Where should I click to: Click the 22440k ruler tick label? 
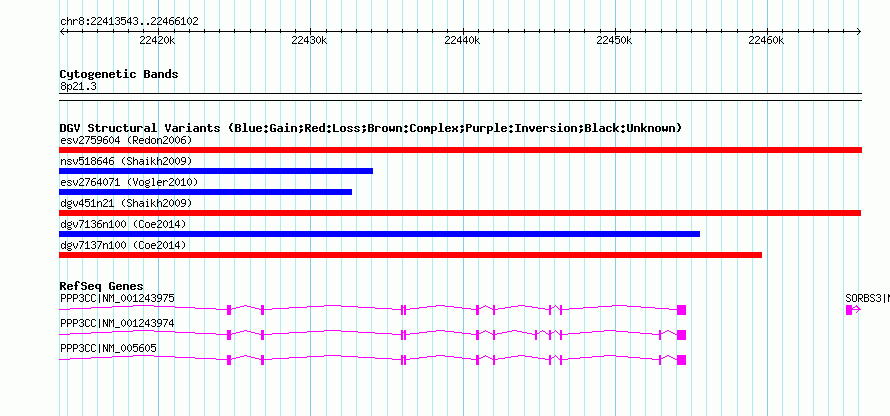(462, 40)
